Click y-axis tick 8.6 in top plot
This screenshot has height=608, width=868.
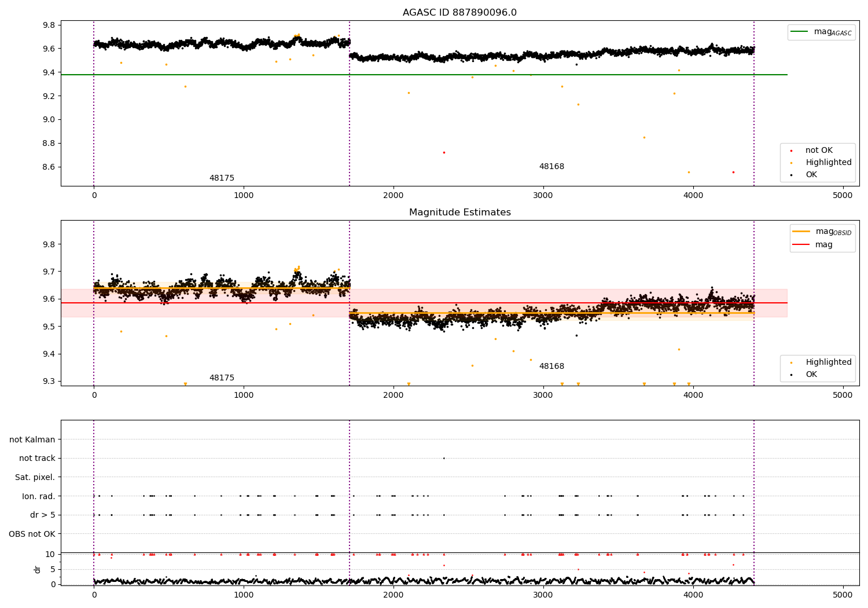(x=49, y=167)
